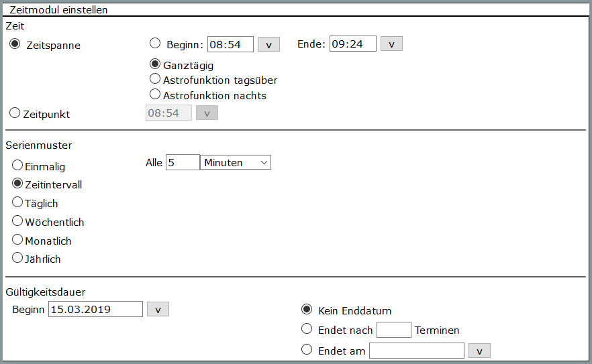This screenshot has width=592, height=364.
Task: Select Astrofunktion tagsüber option
Action: [155, 78]
